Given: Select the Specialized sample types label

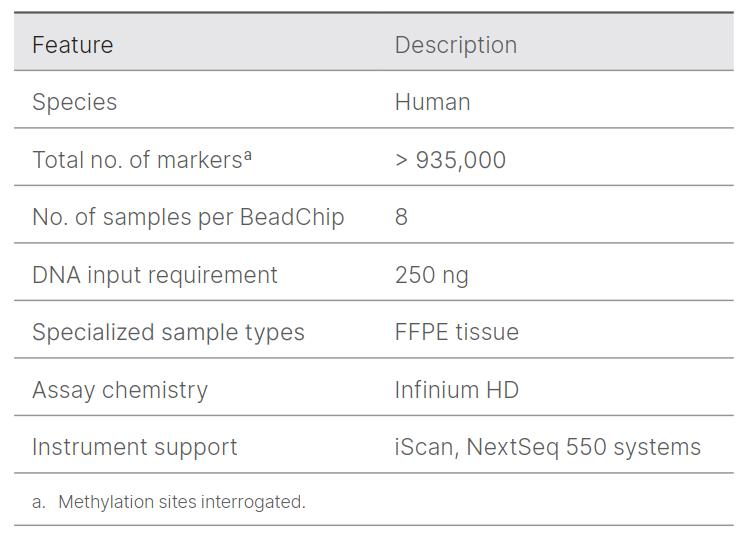Looking at the screenshot, I should 168,332.
